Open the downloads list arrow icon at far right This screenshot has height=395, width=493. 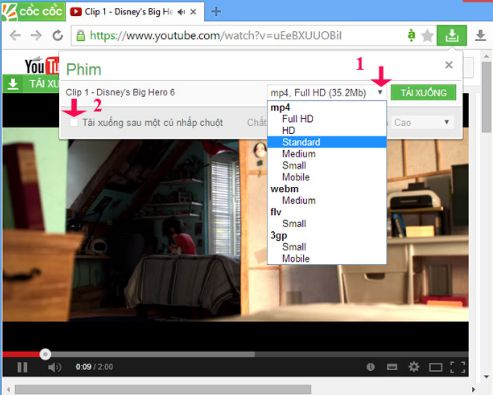(480, 35)
